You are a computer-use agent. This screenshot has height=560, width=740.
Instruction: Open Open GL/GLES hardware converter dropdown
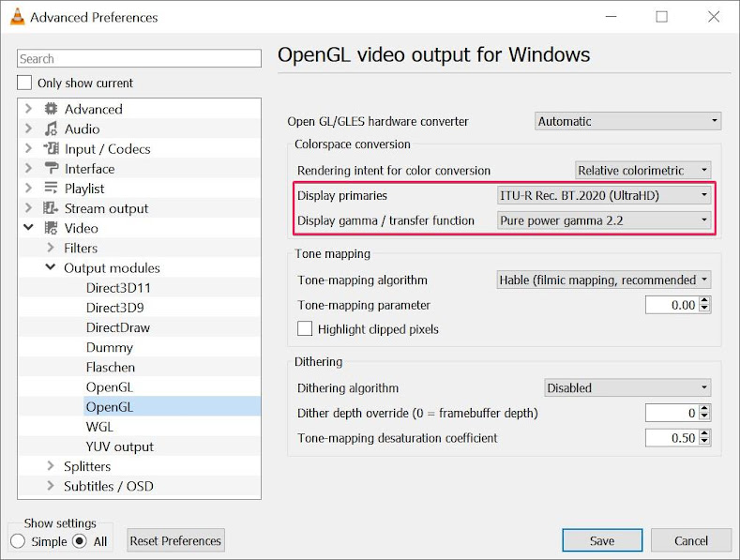point(627,121)
